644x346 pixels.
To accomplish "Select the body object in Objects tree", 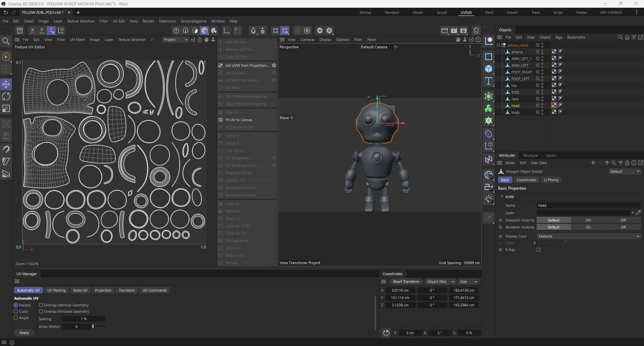I will point(515,112).
